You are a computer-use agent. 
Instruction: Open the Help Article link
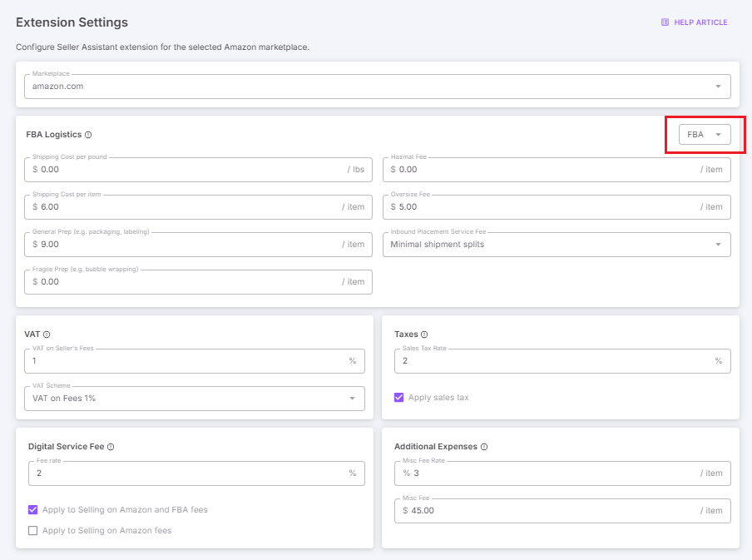pyautogui.click(x=700, y=22)
